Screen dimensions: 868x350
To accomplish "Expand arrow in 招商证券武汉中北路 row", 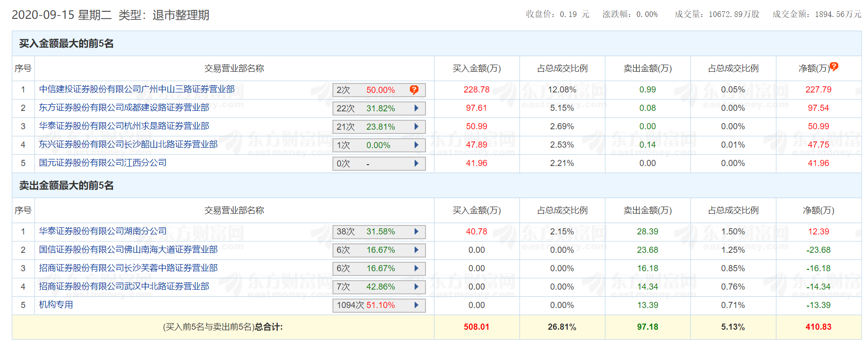I will [x=417, y=286].
